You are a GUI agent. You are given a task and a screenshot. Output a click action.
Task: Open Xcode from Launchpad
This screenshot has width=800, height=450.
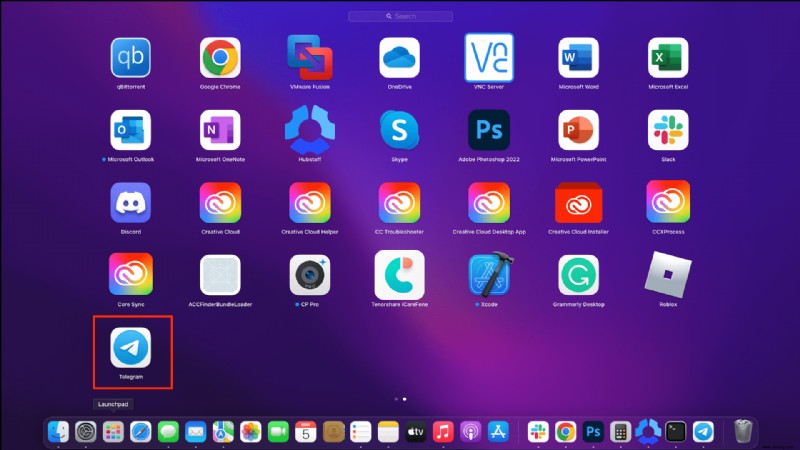coord(490,274)
